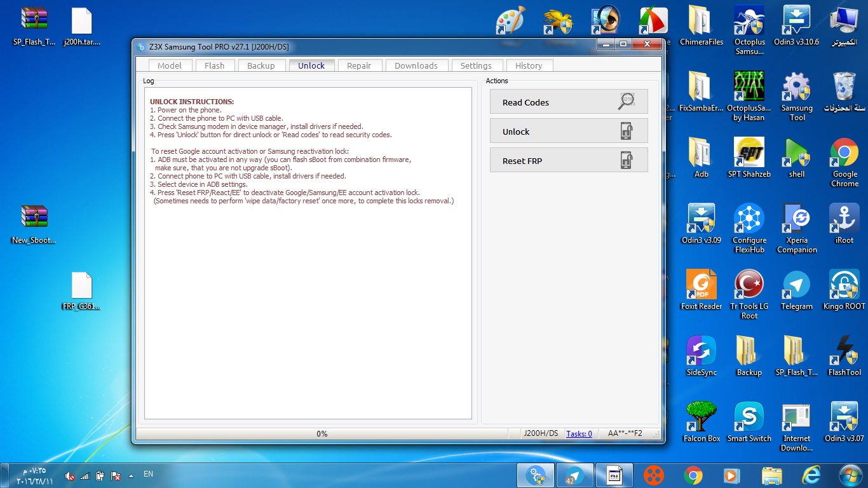The height and width of the screenshot is (488, 868).
Task: Open the Downloads tab
Action: pos(416,65)
